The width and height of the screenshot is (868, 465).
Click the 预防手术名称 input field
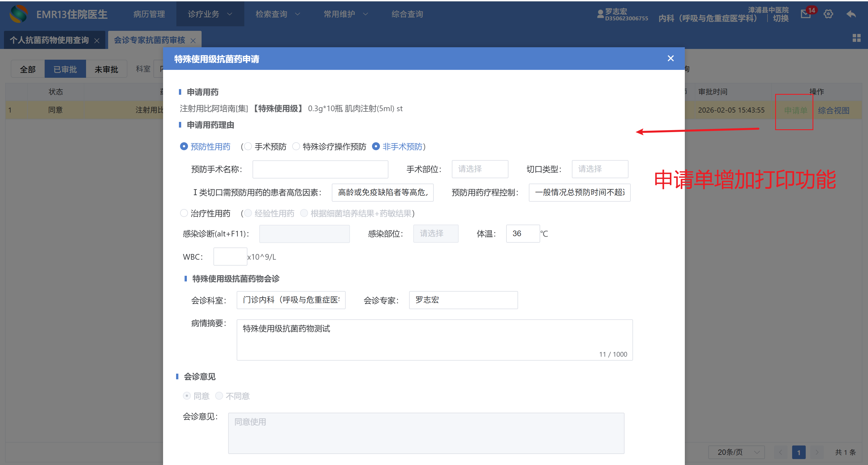point(320,169)
